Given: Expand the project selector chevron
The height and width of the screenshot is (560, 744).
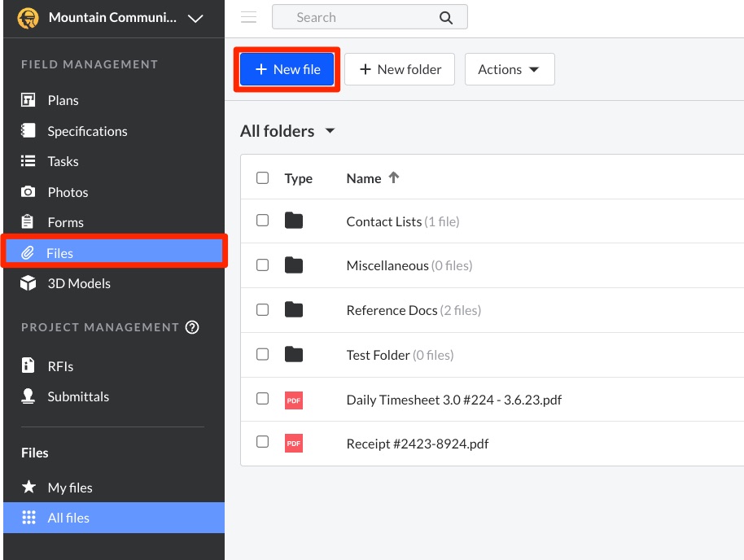Looking at the screenshot, I should click(195, 19).
